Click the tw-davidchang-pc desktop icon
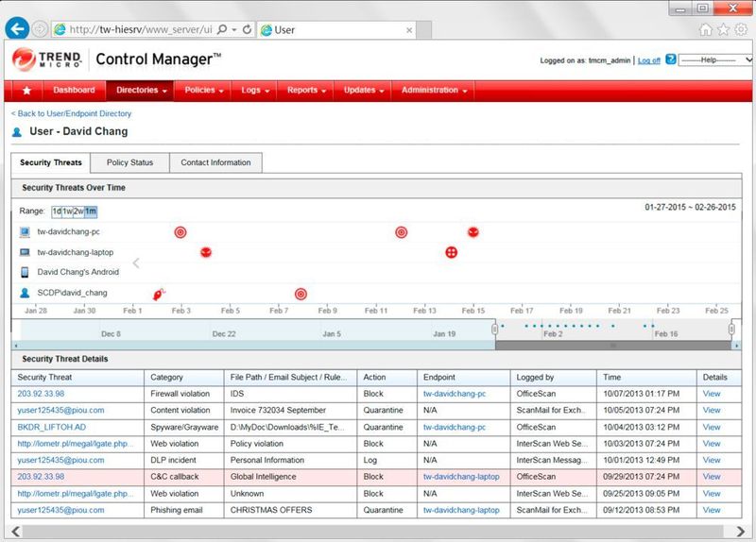This screenshot has width=756, height=542. pos(25,232)
